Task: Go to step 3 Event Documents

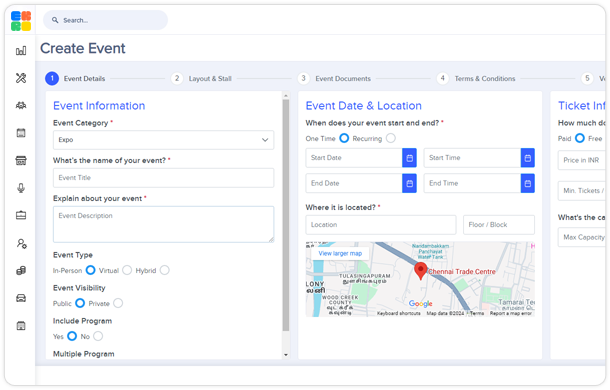Action: click(335, 79)
